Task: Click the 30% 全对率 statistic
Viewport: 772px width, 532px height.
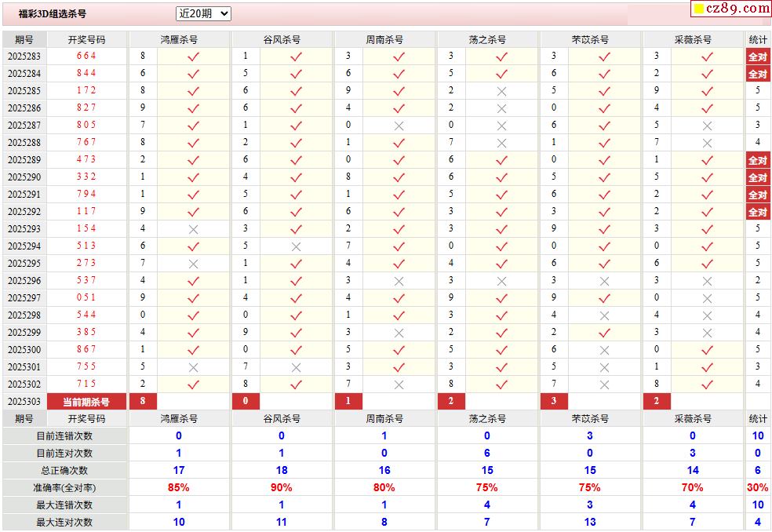Action: pos(758,488)
